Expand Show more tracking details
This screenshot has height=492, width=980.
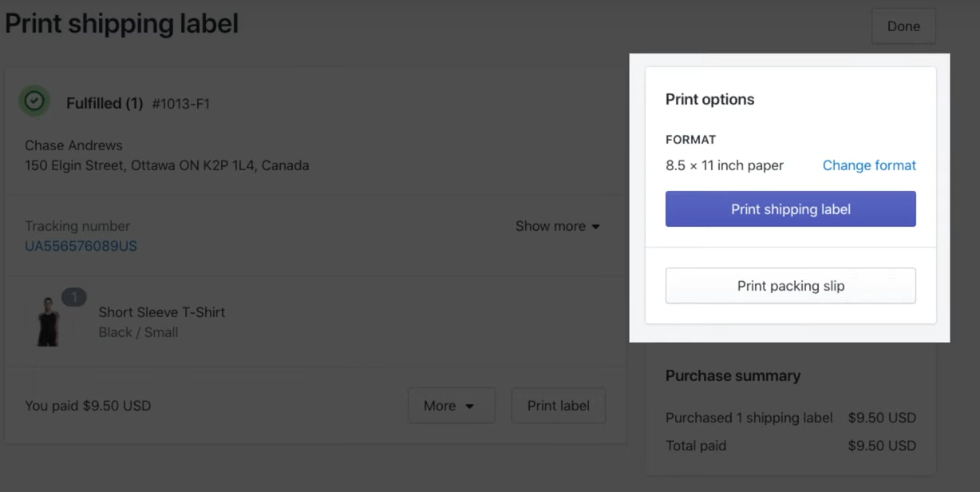coord(557,226)
